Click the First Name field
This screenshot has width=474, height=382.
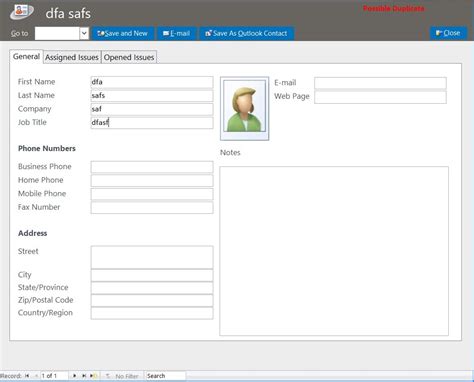tap(152, 82)
